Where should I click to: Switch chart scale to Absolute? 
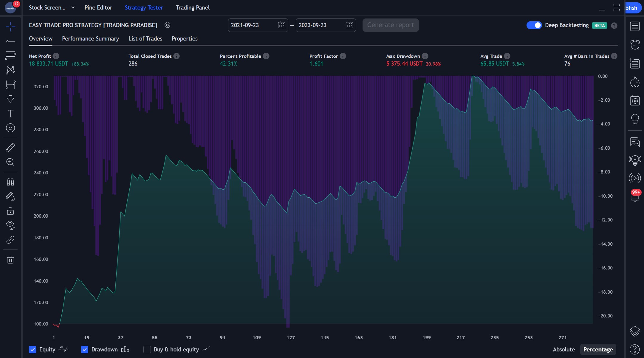click(563, 349)
